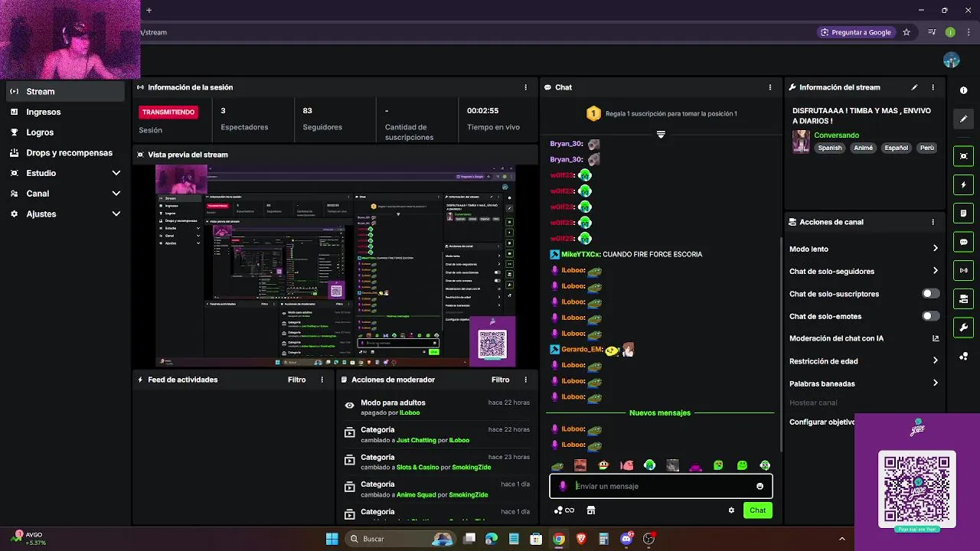Open Acciones de canal options menu
The image size is (980, 551).
[933, 222]
